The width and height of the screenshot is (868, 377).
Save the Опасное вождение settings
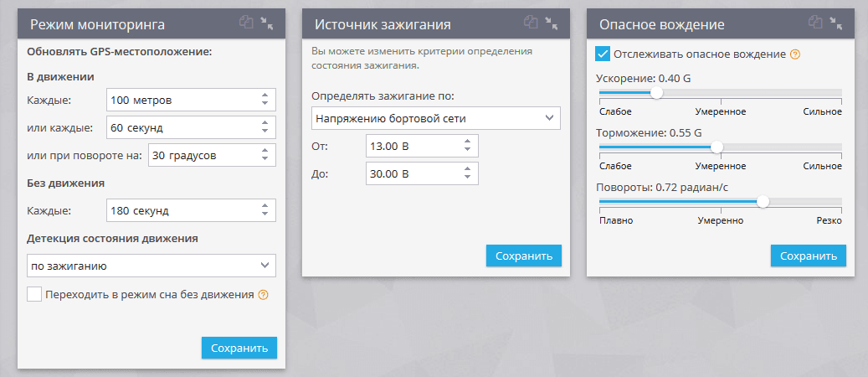(809, 256)
